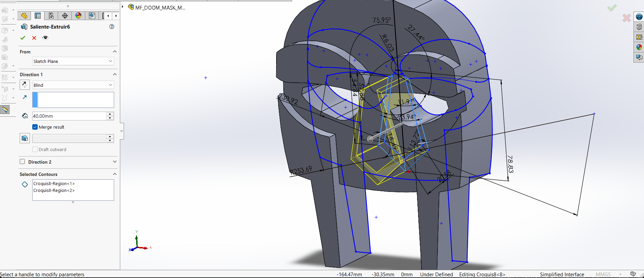Open the Appearances task pane color ball
Screen dimensions: 644x278
coord(639,47)
